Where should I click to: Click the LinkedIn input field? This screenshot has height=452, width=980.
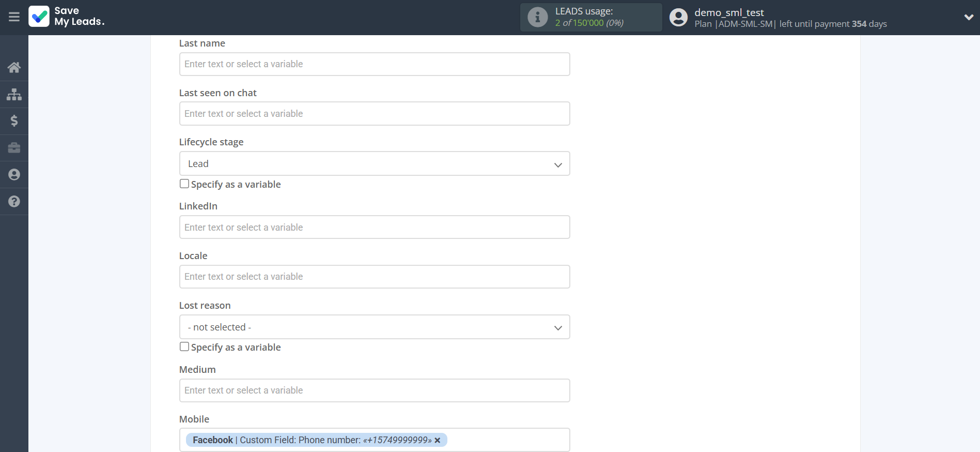[374, 228]
